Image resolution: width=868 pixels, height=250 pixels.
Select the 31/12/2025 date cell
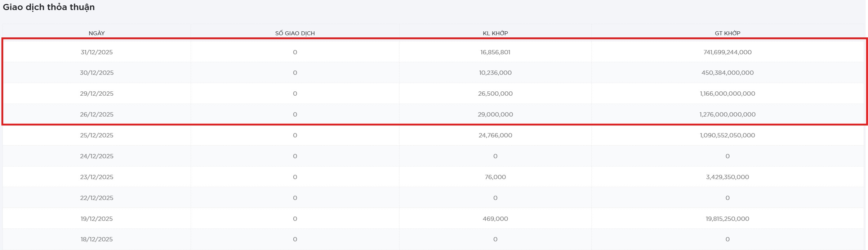pyautogui.click(x=97, y=52)
